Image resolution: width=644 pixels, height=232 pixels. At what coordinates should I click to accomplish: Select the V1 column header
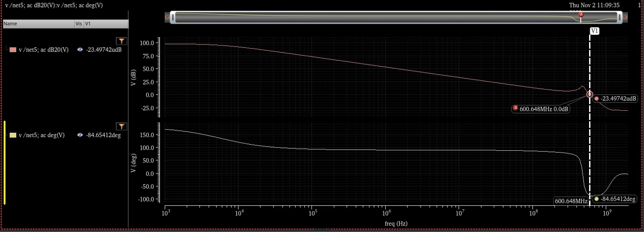(106, 24)
